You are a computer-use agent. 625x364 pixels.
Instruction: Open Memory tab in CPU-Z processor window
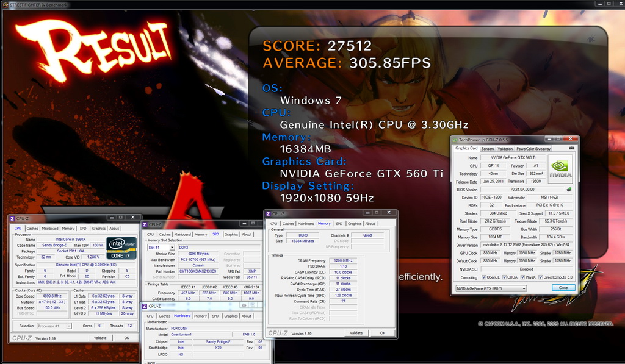pyautogui.click(x=68, y=229)
